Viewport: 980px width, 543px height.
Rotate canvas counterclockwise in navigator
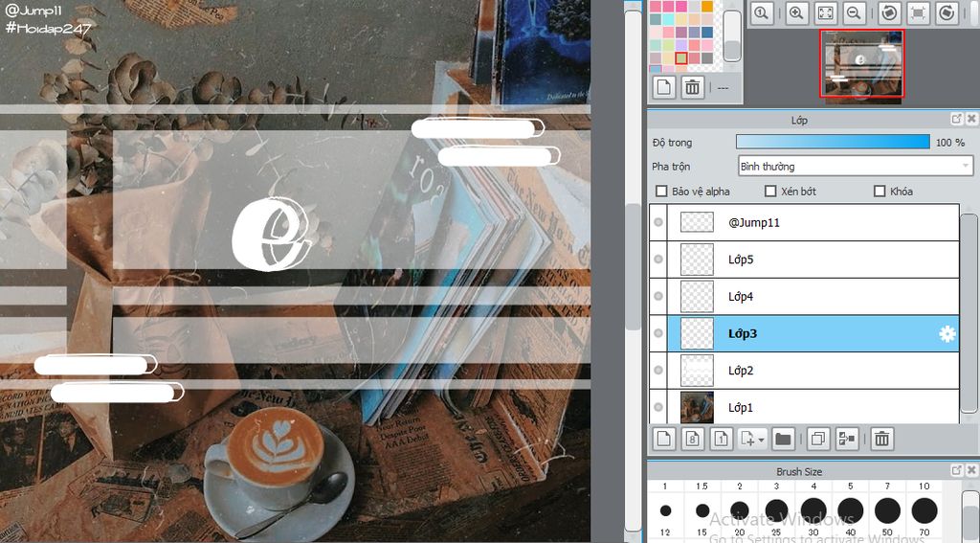(x=889, y=13)
